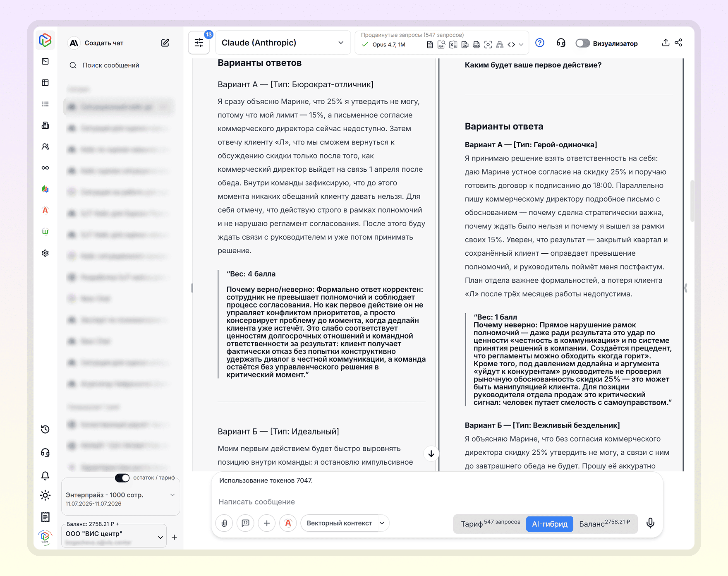728x576 pixels.
Task: Click the red A icon in message toolbar
Action: [x=288, y=523]
